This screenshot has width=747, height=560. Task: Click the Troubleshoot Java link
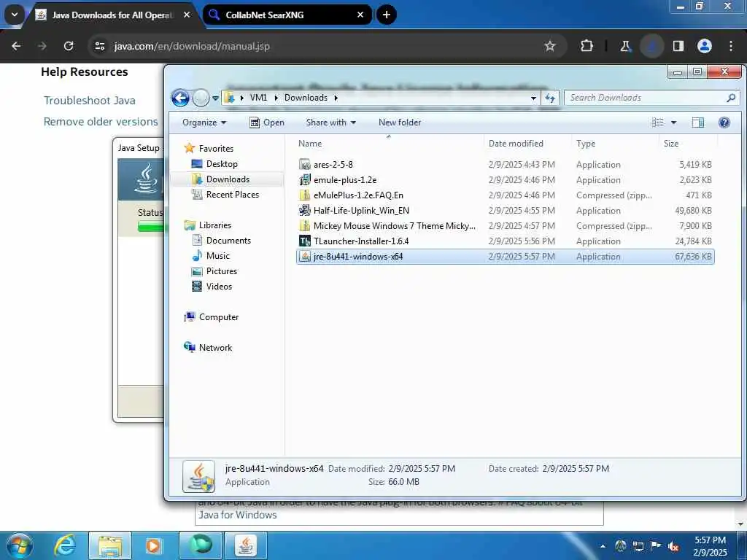point(90,101)
